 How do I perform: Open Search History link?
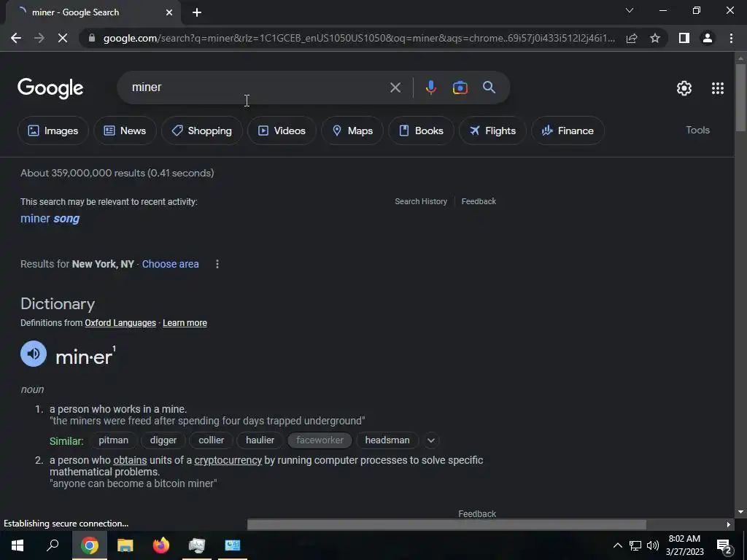pos(421,201)
